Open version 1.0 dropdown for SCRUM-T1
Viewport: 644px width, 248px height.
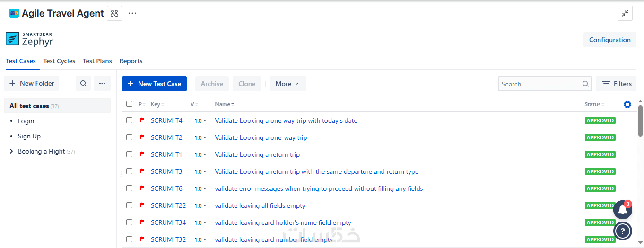(x=200, y=154)
